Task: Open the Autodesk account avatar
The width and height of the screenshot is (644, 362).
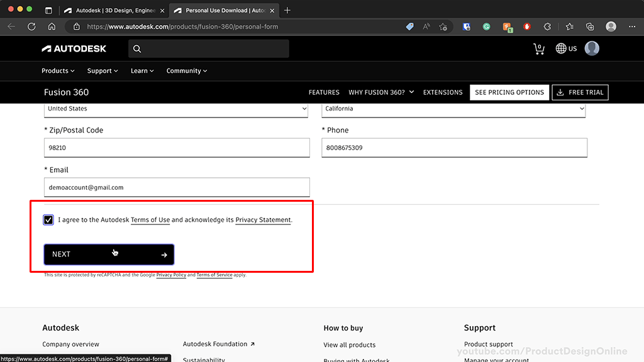Action: tap(592, 48)
